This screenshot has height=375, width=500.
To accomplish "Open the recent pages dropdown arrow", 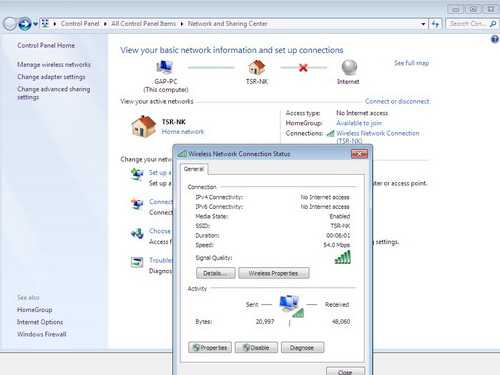I will click(x=35, y=24).
